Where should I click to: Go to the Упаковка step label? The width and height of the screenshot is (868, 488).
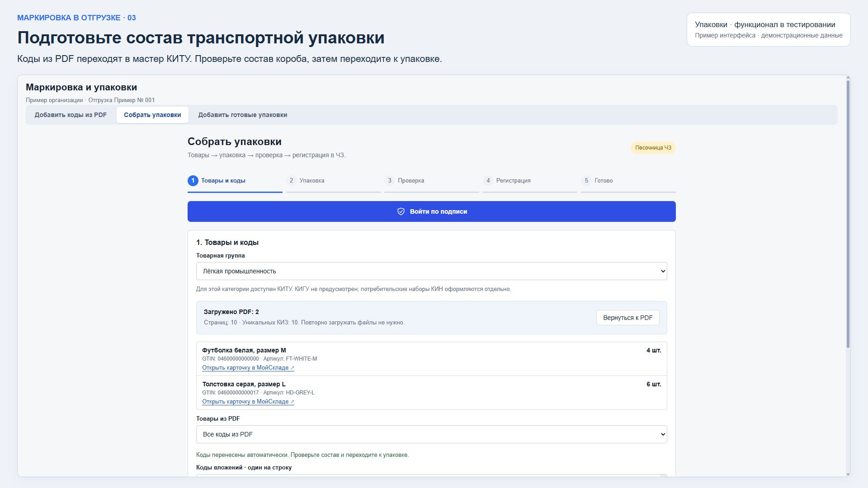click(311, 181)
